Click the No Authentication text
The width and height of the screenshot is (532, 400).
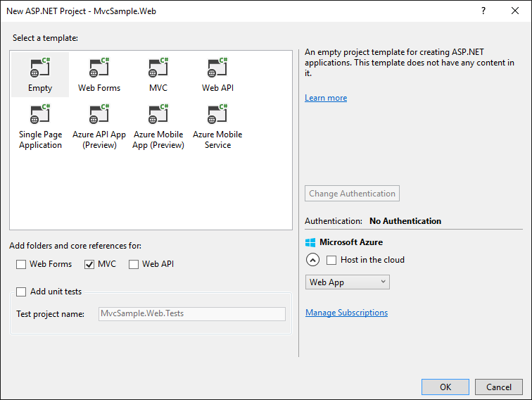(x=405, y=221)
